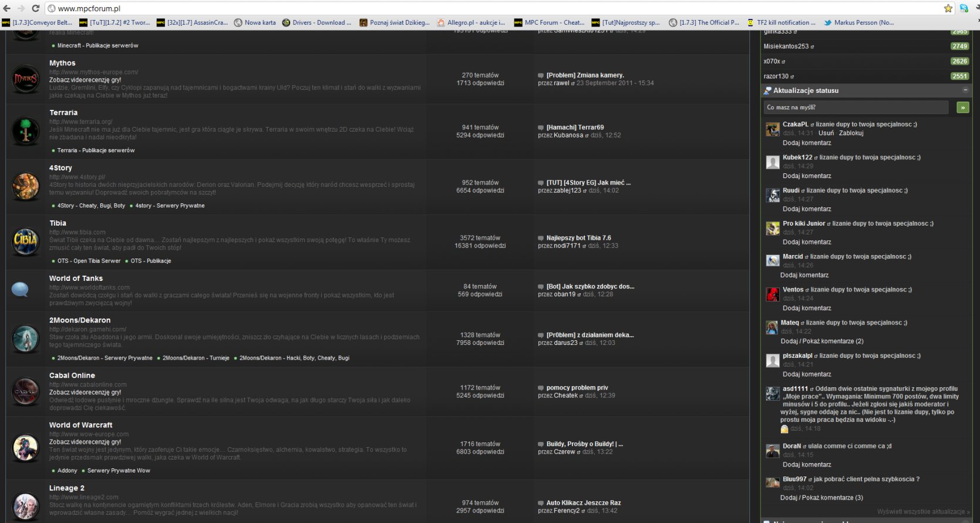
Task: Open user razor130 profile link
Action: click(776, 76)
